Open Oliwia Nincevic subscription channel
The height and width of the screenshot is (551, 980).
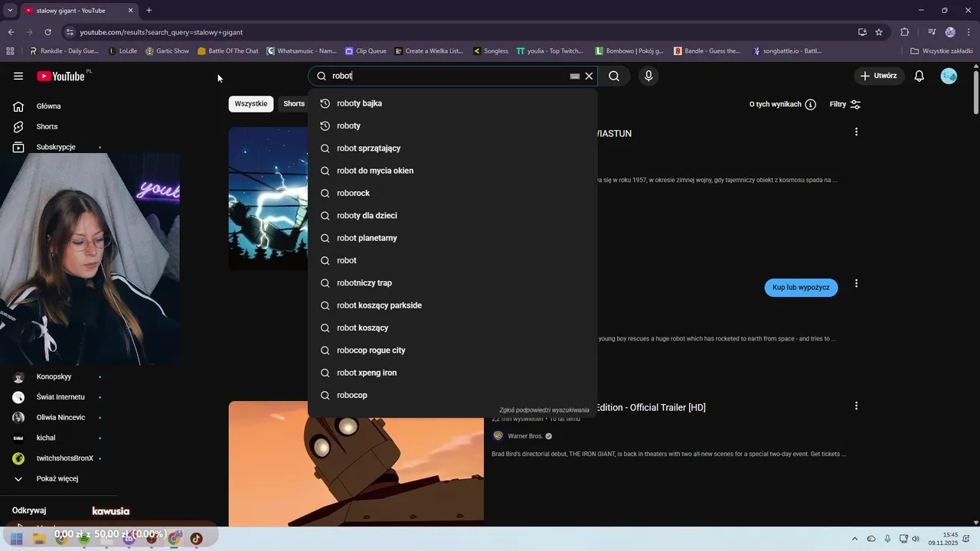pyautogui.click(x=60, y=418)
